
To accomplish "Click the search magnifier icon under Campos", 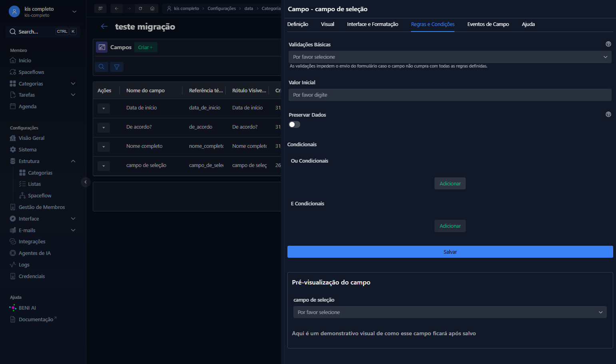I will point(102,67).
